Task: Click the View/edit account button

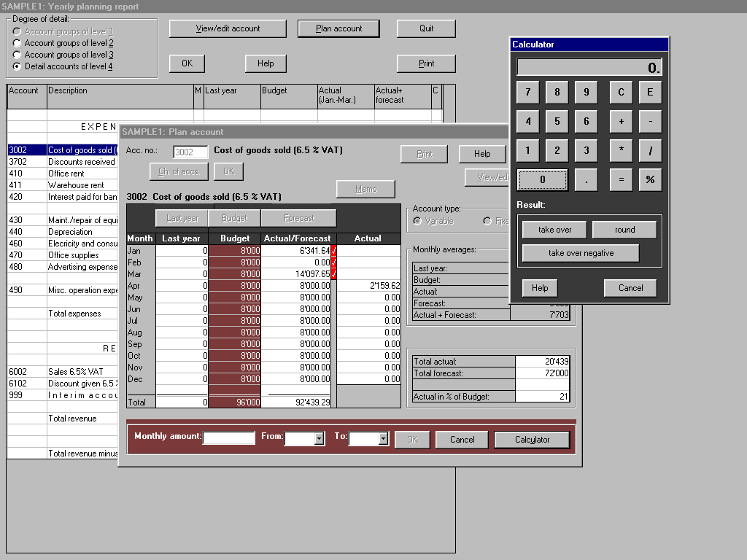Action: click(228, 28)
